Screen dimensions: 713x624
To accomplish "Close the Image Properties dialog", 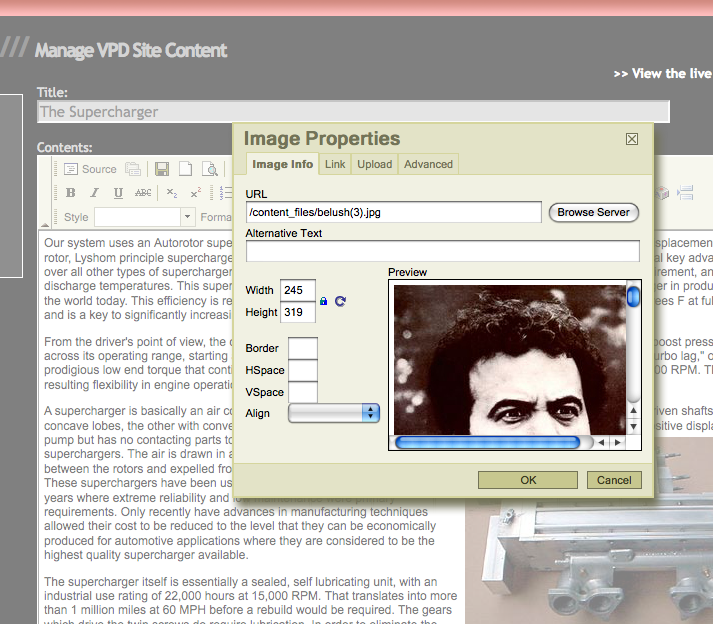I will click(632, 139).
